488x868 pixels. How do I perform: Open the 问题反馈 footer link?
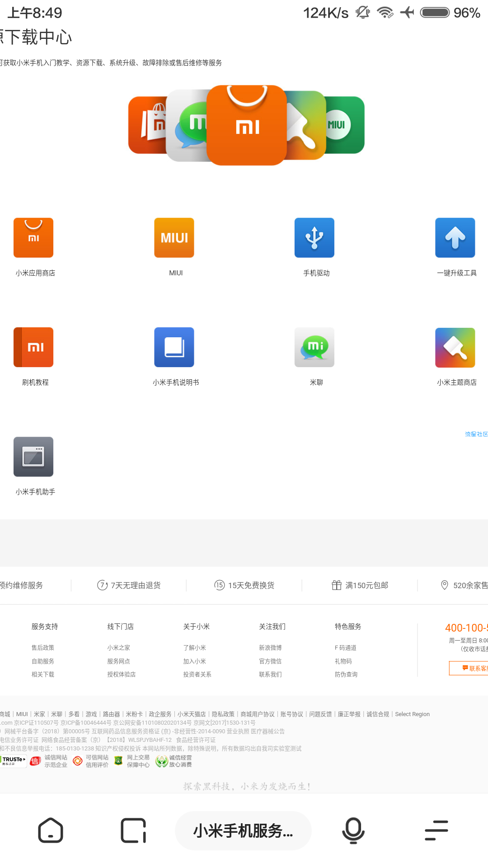coord(320,714)
